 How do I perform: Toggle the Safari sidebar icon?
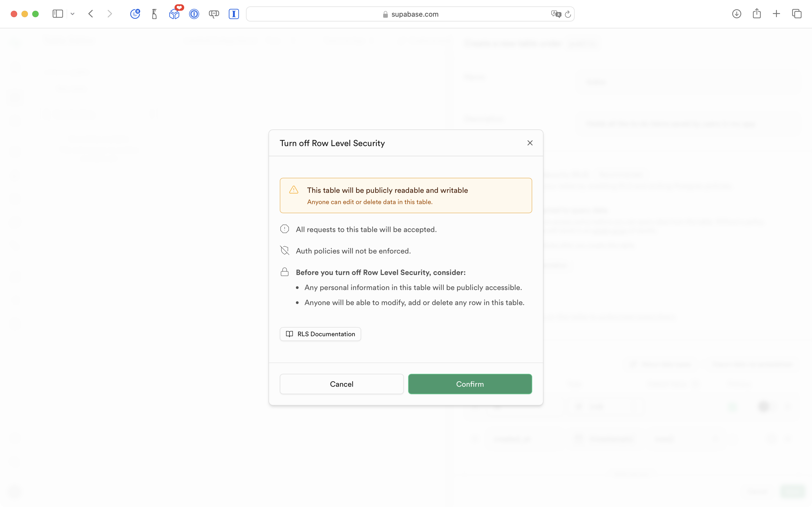[58, 14]
